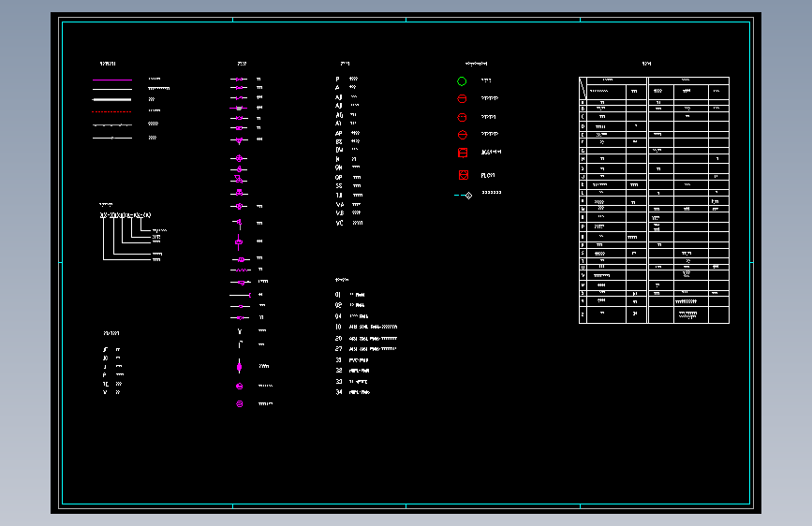812x526 pixels.
Task: Select the 'VA' abbreviation code
Action: (x=340, y=204)
